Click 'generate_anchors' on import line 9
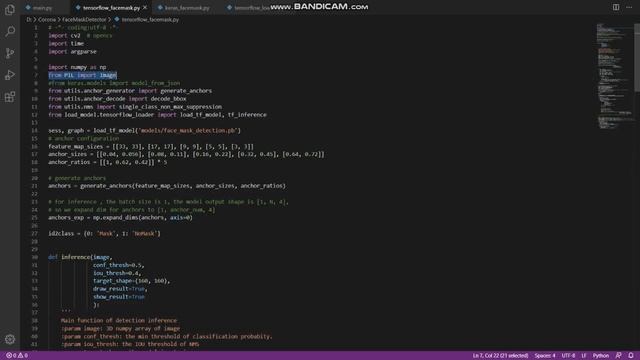 coord(186,91)
